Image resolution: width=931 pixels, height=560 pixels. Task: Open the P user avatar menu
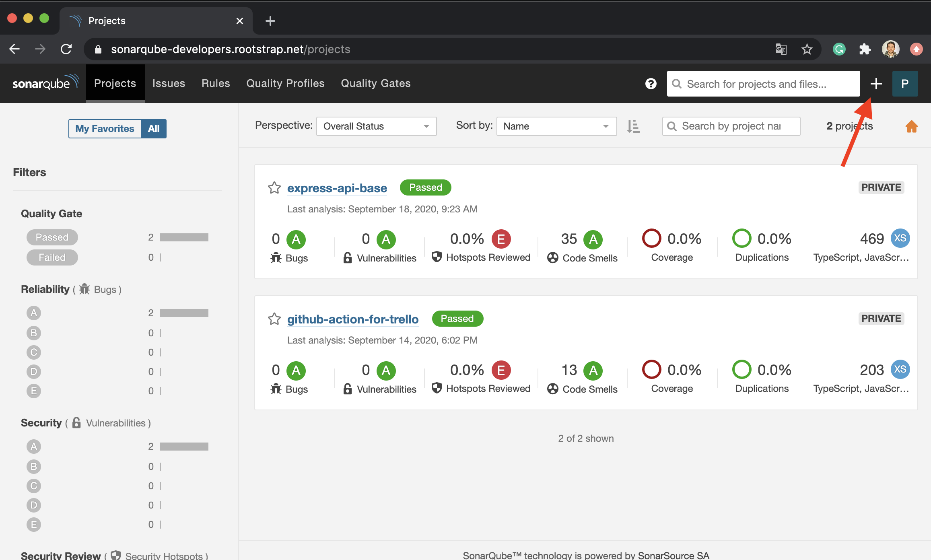click(x=905, y=84)
